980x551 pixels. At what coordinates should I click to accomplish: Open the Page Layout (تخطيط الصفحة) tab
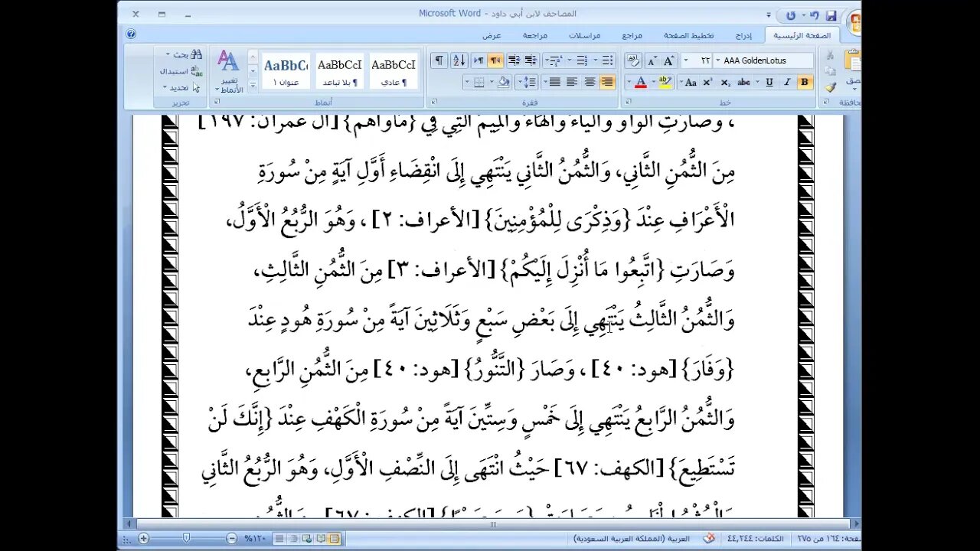pos(689,35)
